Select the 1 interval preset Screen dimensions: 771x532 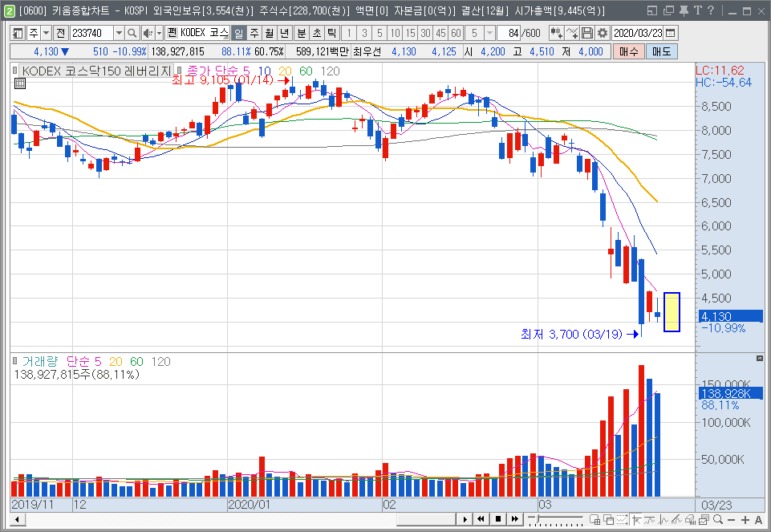pyautogui.click(x=349, y=33)
